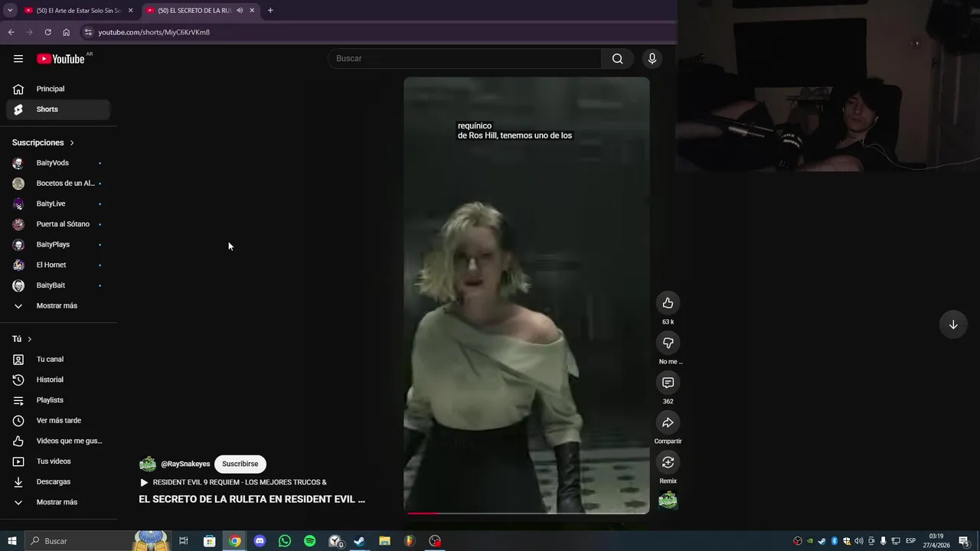This screenshot has width=980, height=551.
Task: Dislike the short with thumbs down
Action: tap(668, 343)
